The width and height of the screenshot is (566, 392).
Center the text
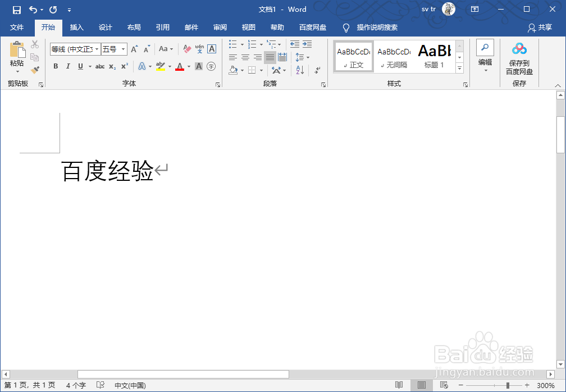click(x=245, y=57)
